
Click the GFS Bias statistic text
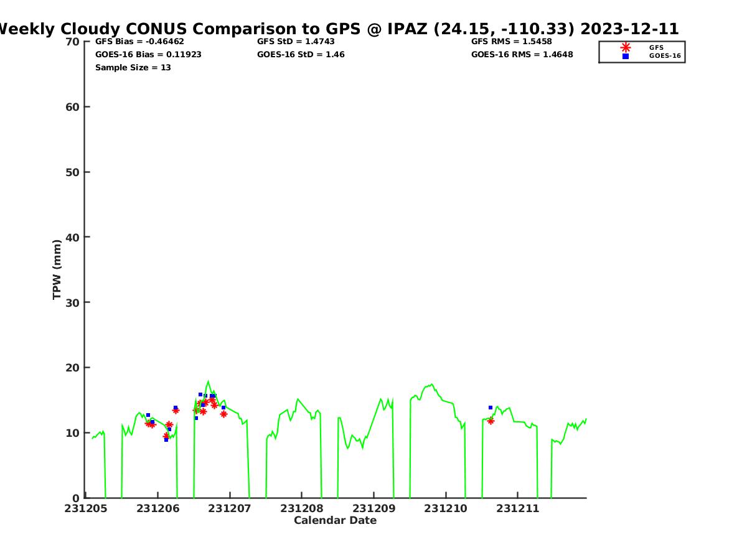(139, 42)
